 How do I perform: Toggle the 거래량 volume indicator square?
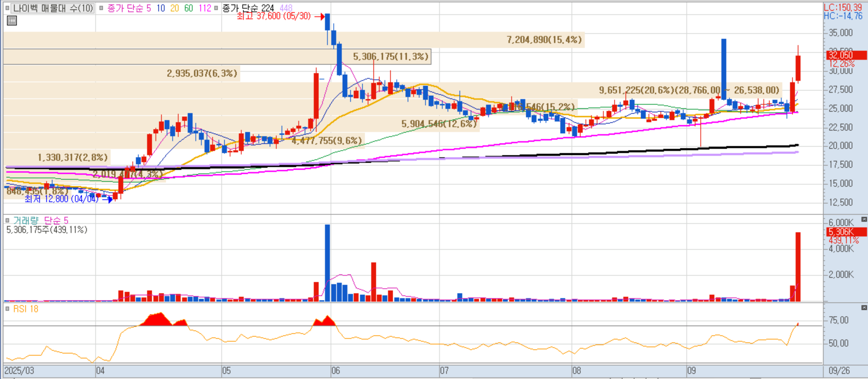tap(7, 220)
